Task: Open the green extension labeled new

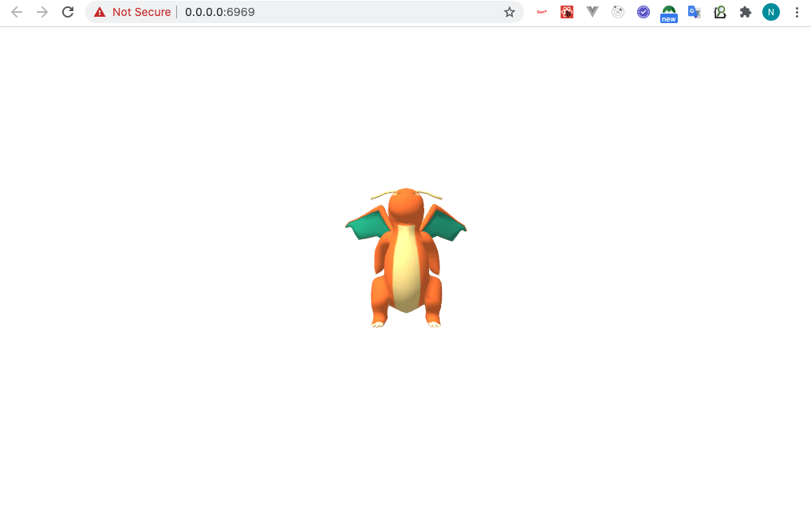Action: [669, 14]
